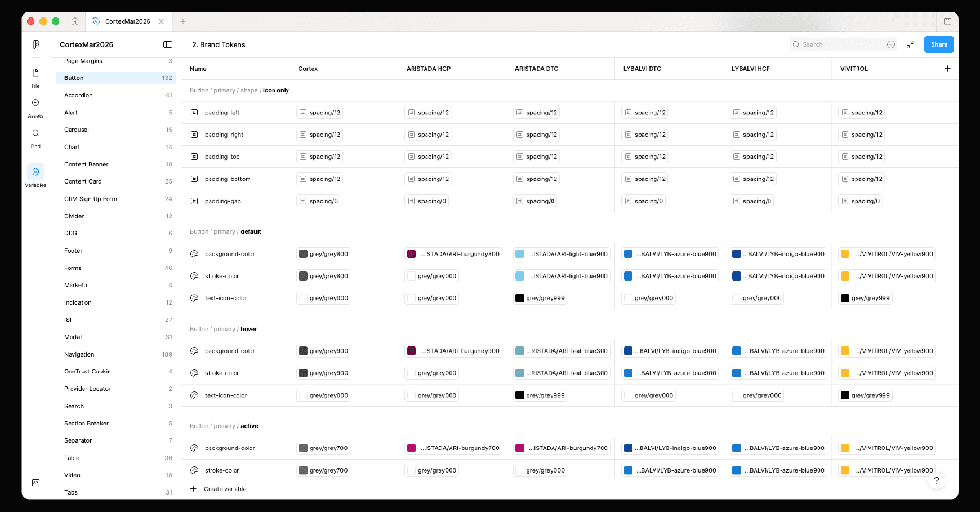
Task: Open the Modal group
Action: click(116, 337)
